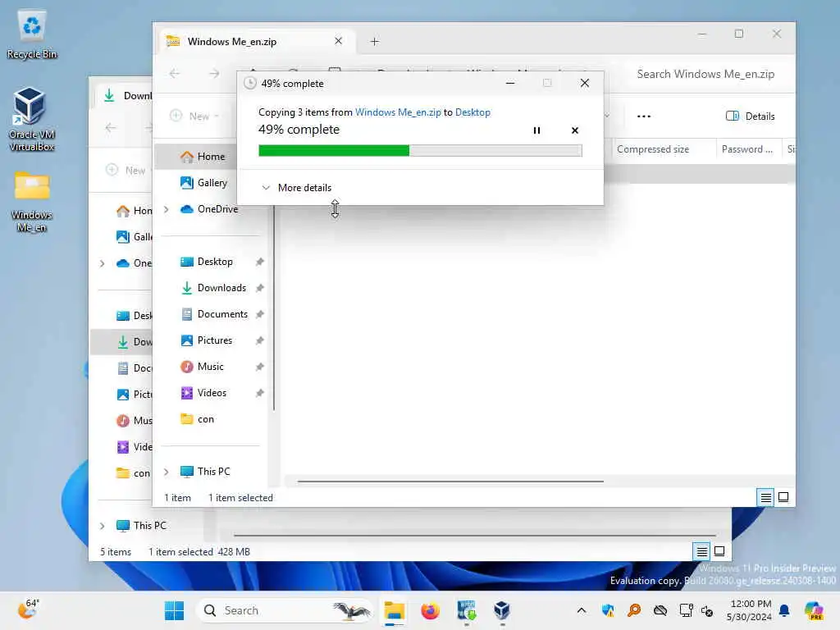Expand More details in copy dialog

296,188
